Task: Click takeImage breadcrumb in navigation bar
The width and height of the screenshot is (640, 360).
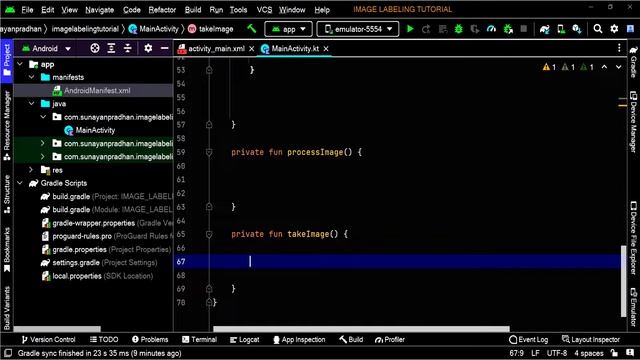Action: (211, 29)
